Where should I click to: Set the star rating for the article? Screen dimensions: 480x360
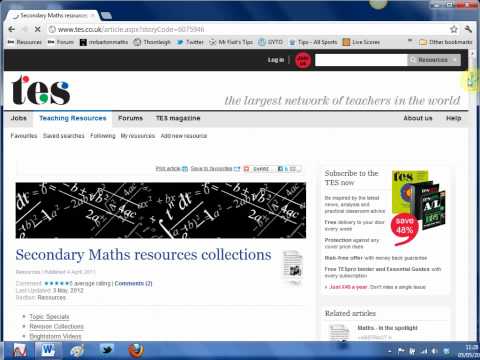click(58, 283)
